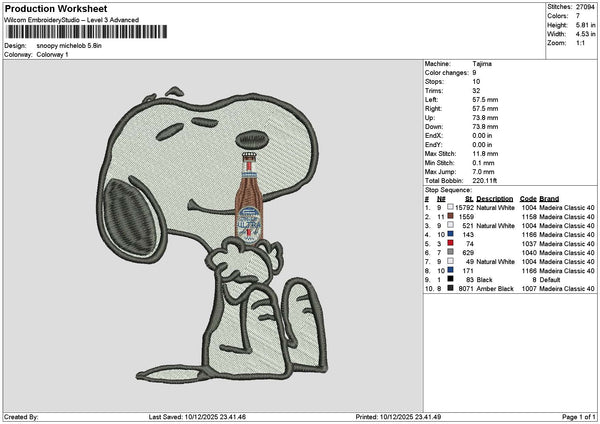
Task: Click the design name 'snoopy michelob 5.8in'
Action: [x=69, y=46]
